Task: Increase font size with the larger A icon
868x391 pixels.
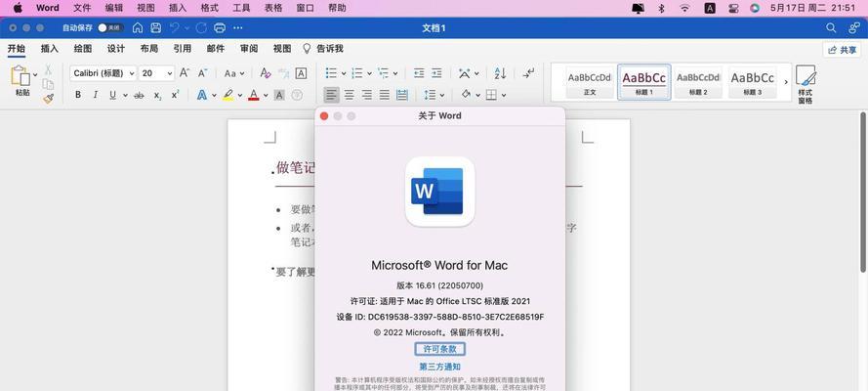Action: [185, 73]
